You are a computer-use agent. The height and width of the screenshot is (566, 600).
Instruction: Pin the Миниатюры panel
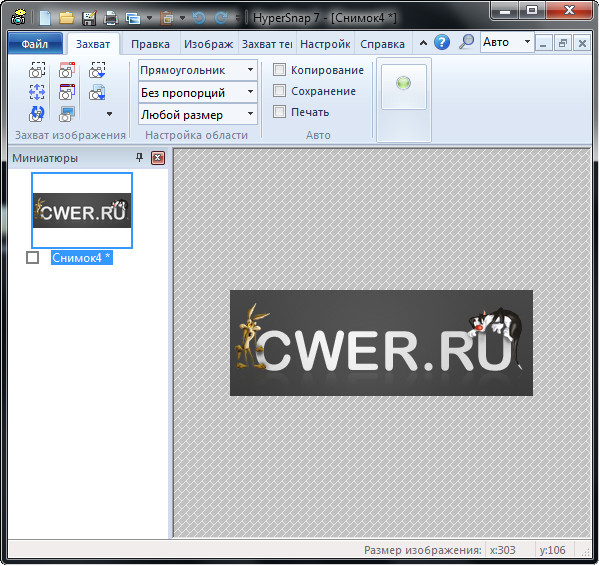click(139, 158)
